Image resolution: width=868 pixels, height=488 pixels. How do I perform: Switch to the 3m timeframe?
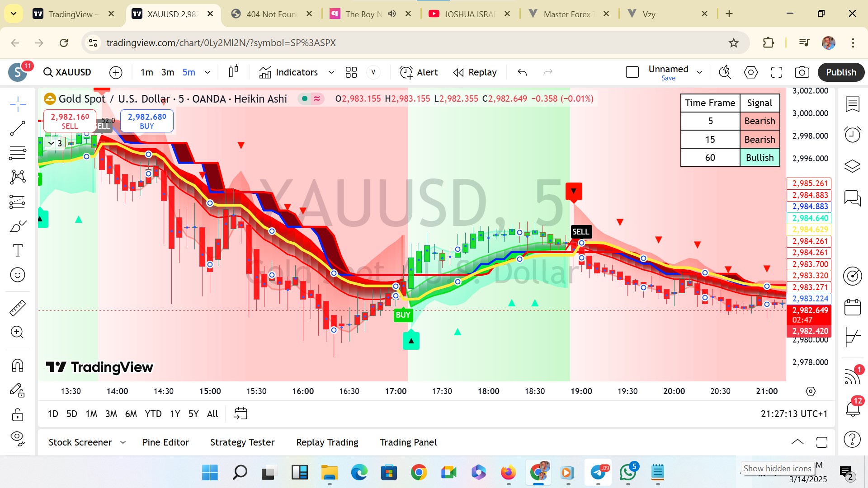pyautogui.click(x=168, y=72)
